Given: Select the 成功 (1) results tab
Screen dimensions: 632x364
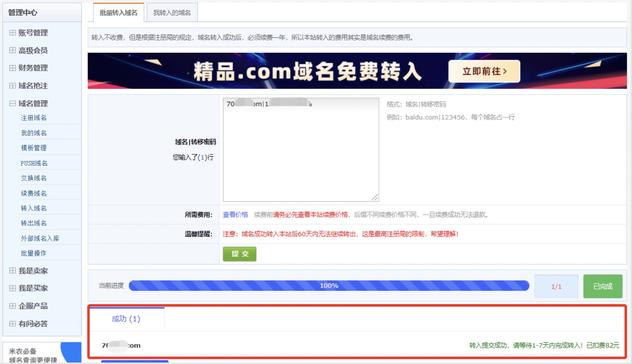Looking at the screenshot, I should click(x=126, y=319).
